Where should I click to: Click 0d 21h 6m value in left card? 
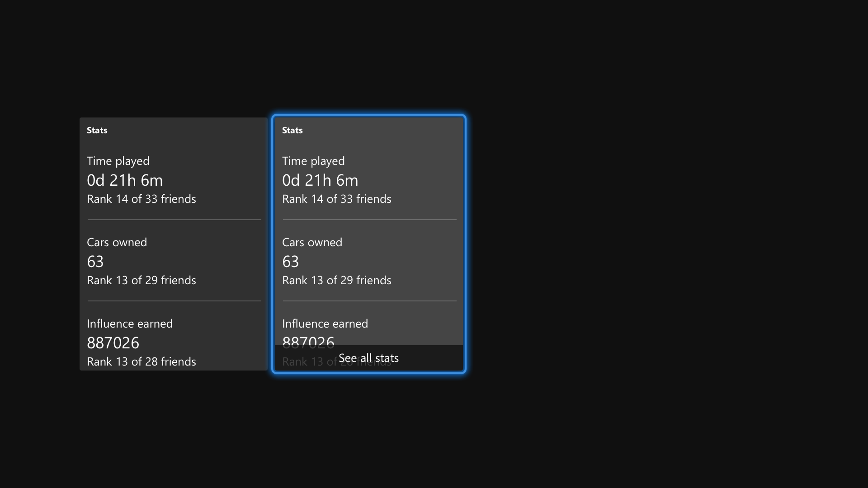(x=125, y=181)
